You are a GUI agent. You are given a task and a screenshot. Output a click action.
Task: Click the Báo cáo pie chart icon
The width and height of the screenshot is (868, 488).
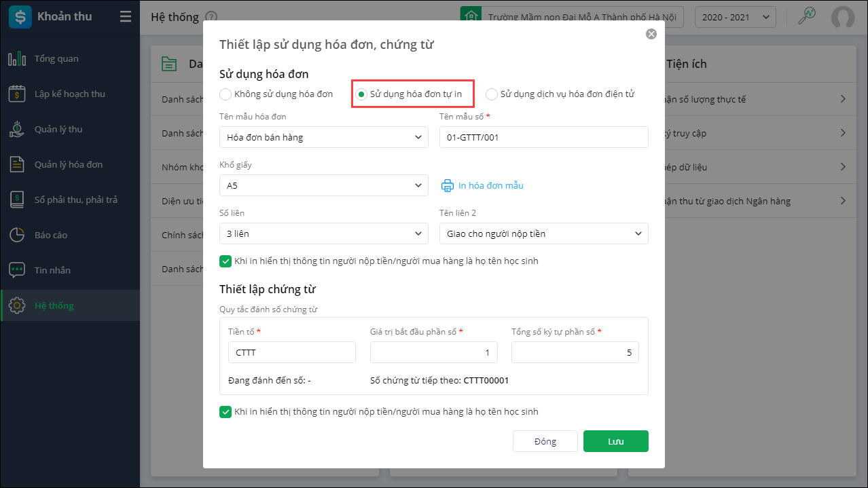[x=17, y=236]
